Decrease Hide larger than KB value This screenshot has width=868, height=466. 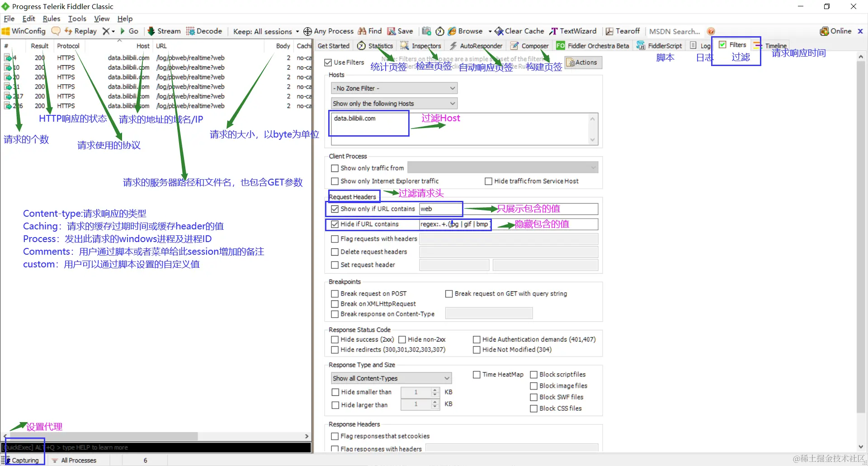pyautogui.click(x=435, y=407)
